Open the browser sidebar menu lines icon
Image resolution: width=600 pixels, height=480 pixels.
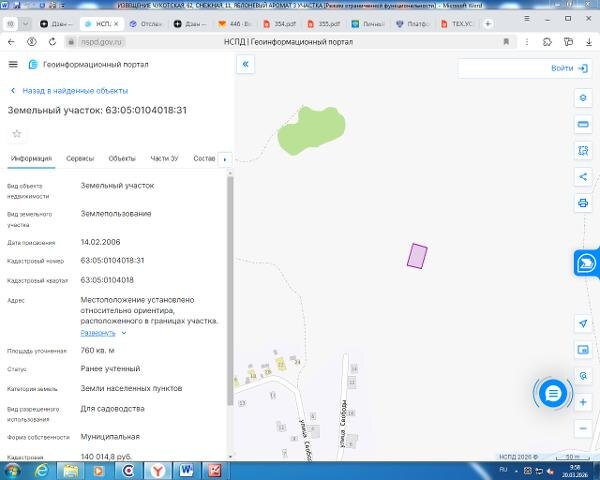(527, 18)
